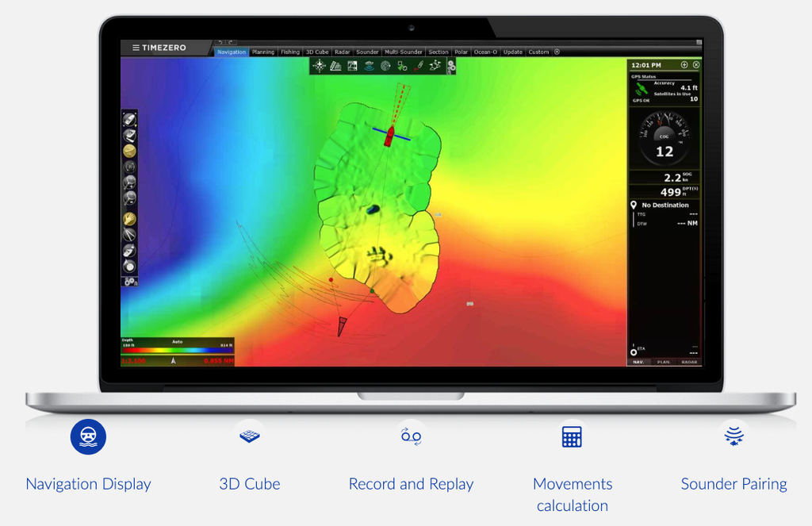Open the Sounder Pairing feature link

pos(733,483)
